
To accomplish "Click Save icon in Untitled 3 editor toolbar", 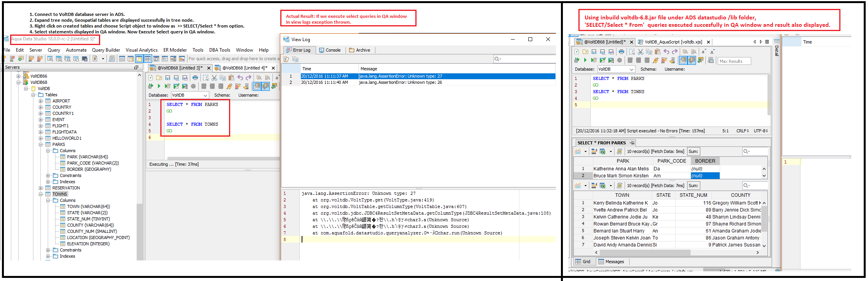I will tap(167, 78).
